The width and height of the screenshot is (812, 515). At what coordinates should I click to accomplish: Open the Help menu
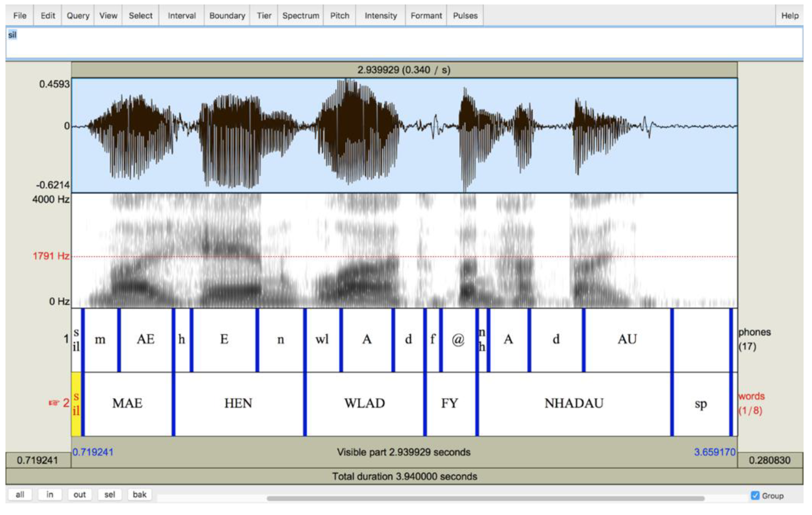pos(789,15)
